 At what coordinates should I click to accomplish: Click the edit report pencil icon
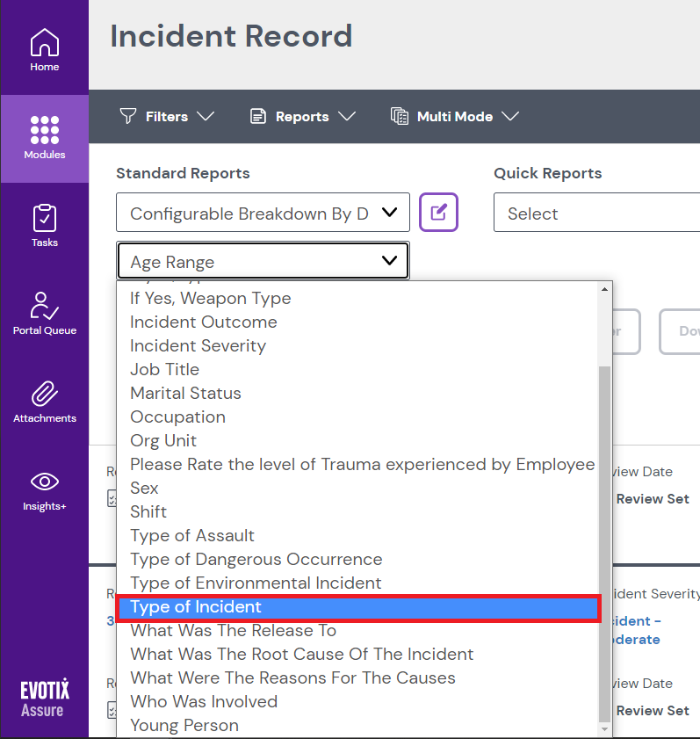tap(438, 213)
